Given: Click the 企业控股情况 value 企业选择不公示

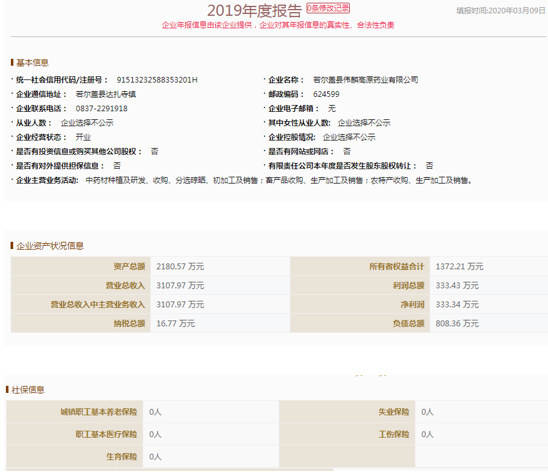Looking at the screenshot, I should [349, 137].
